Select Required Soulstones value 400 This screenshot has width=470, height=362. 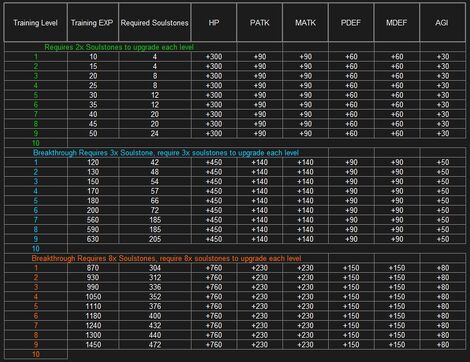(x=155, y=316)
